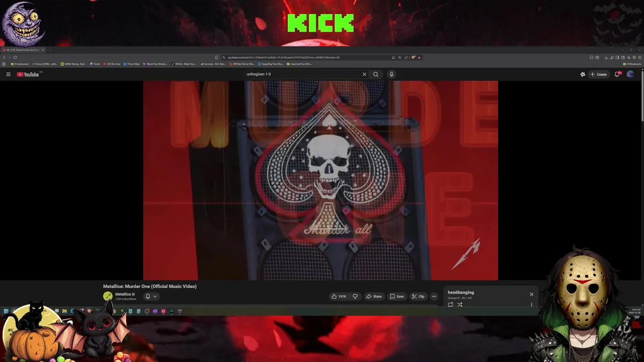
Task: Open the headbanging playlist title
Action: click(x=461, y=292)
